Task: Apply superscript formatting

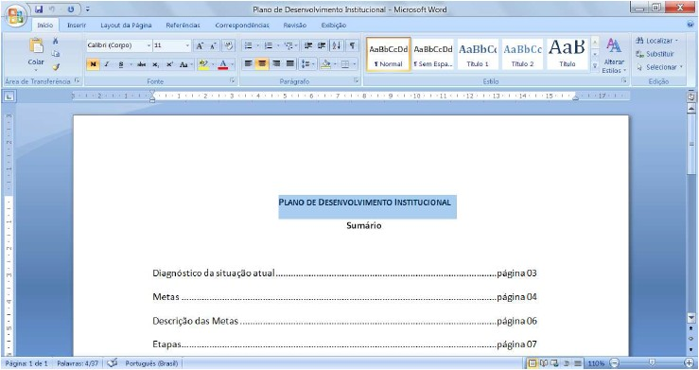Action: [169, 65]
